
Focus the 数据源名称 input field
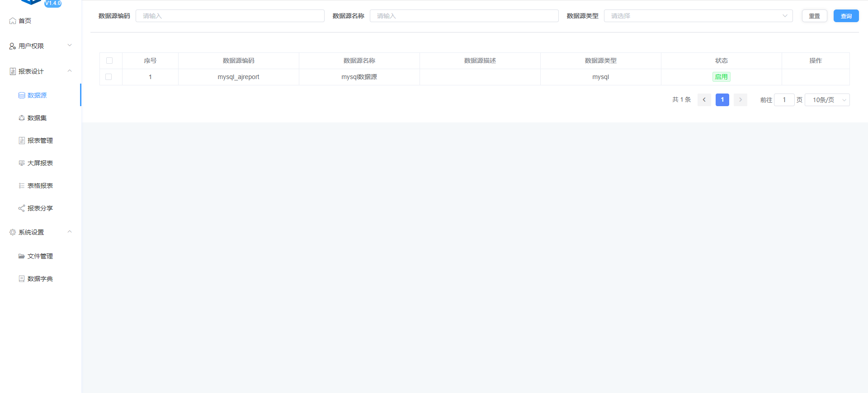[x=464, y=16]
